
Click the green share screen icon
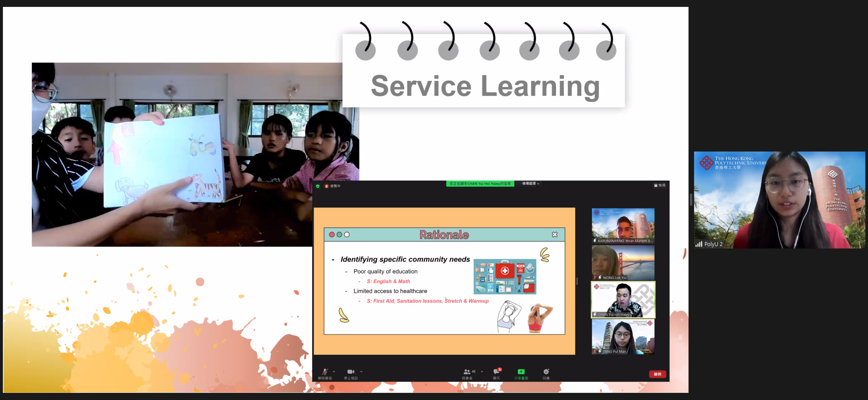click(521, 372)
